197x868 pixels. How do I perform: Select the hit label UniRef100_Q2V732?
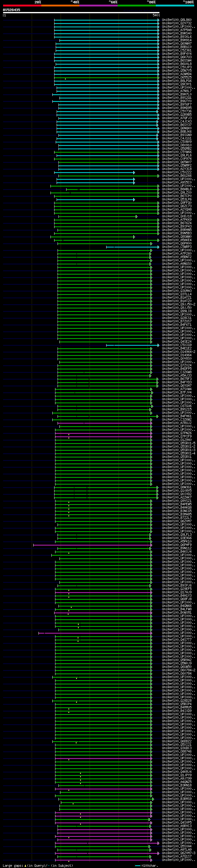(177, 23)
